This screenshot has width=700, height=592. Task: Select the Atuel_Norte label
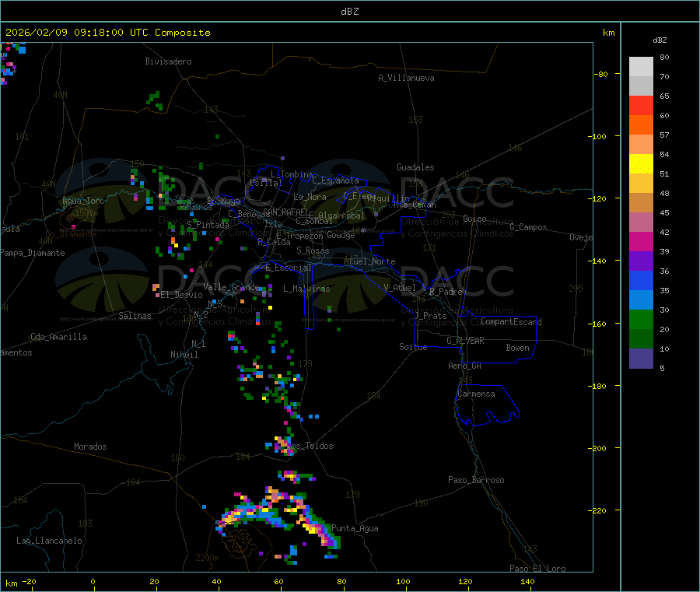(369, 261)
